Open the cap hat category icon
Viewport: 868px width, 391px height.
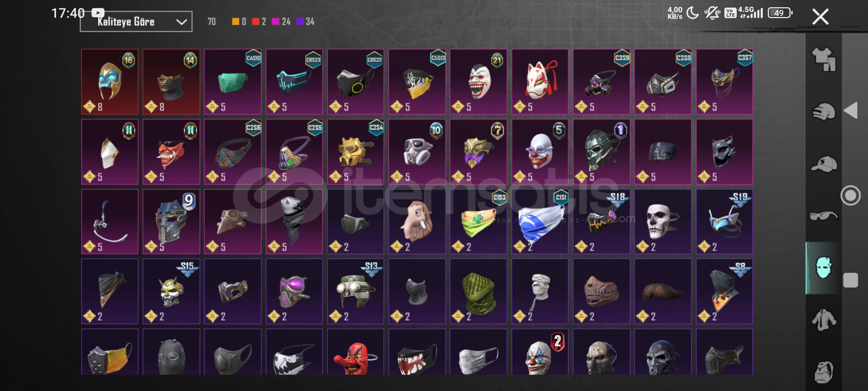(x=824, y=164)
